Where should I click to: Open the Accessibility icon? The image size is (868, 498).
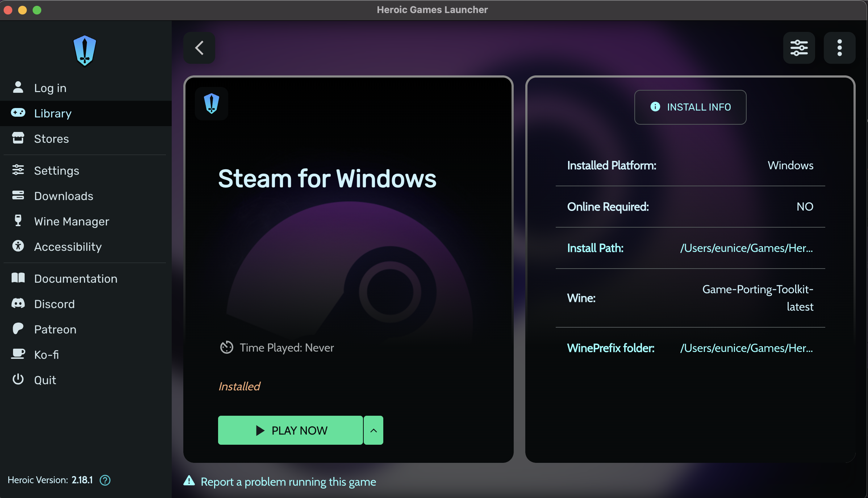click(18, 246)
